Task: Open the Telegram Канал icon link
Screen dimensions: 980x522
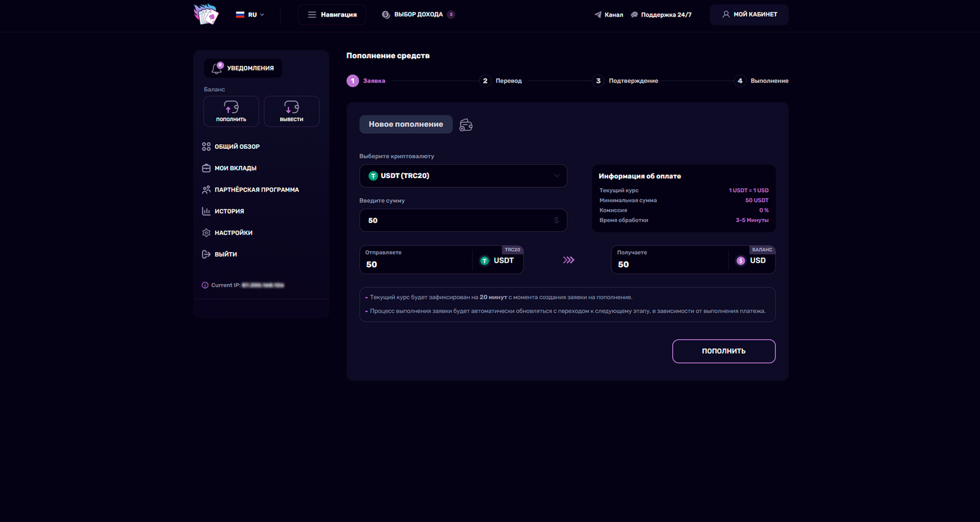Action: pyautogui.click(x=598, y=15)
